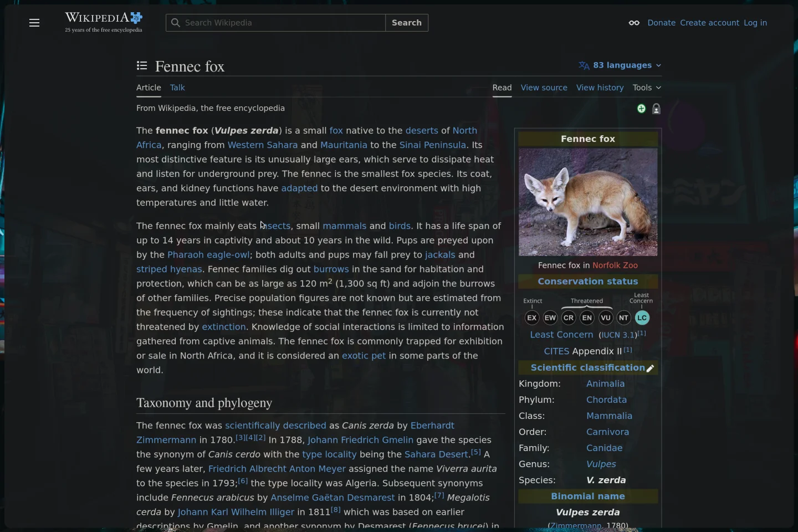Click the fennec fox infobox photo
798x532 pixels.
point(587,202)
